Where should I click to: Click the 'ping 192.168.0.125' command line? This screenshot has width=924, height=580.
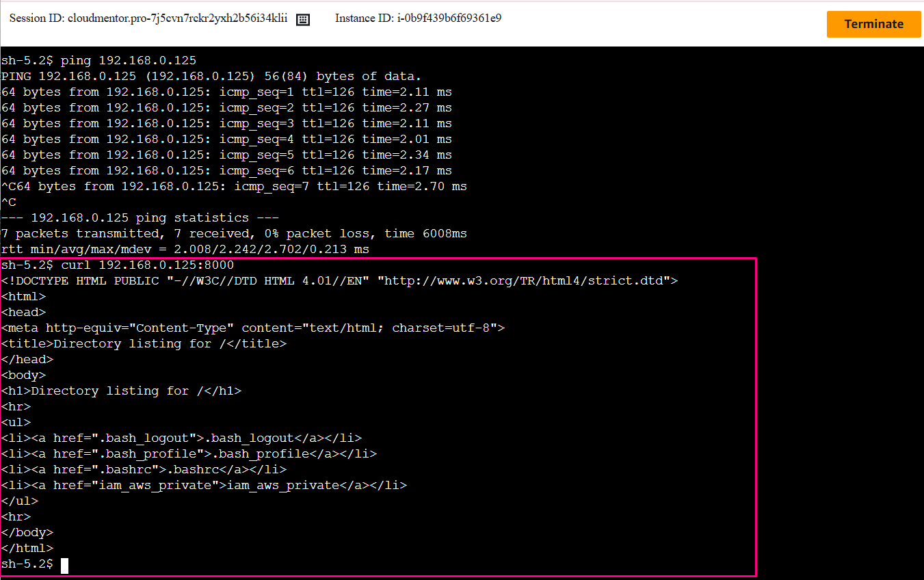click(98, 60)
